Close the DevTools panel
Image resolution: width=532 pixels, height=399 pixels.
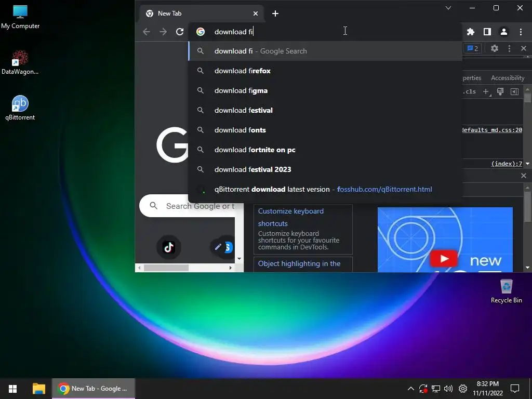click(524, 48)
